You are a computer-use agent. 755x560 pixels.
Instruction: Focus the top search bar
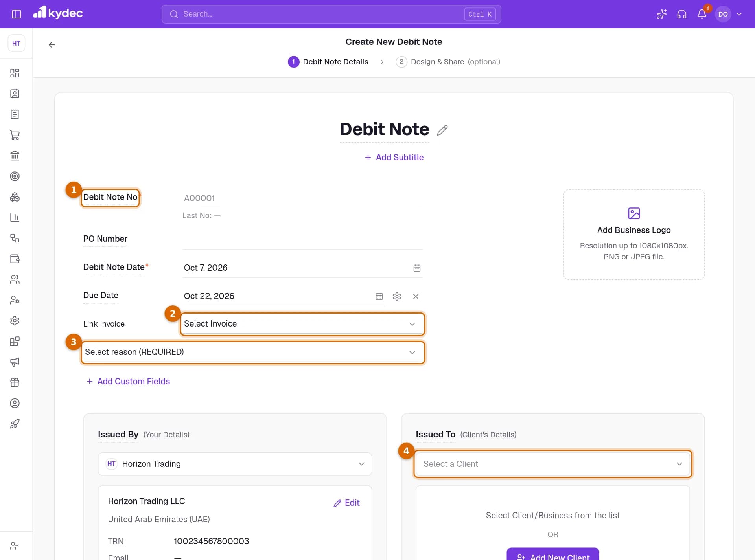tap(331, 14)
